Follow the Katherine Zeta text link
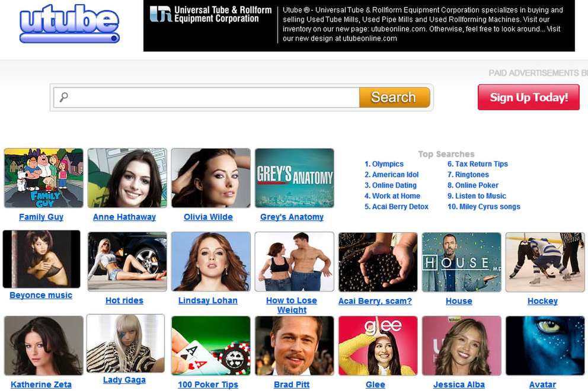The image size is (588, 391). point(41,384)
